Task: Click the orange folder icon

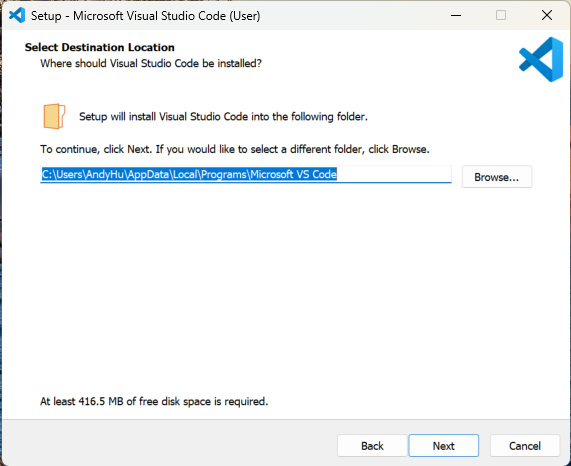Action: click(x=54, y=116)
